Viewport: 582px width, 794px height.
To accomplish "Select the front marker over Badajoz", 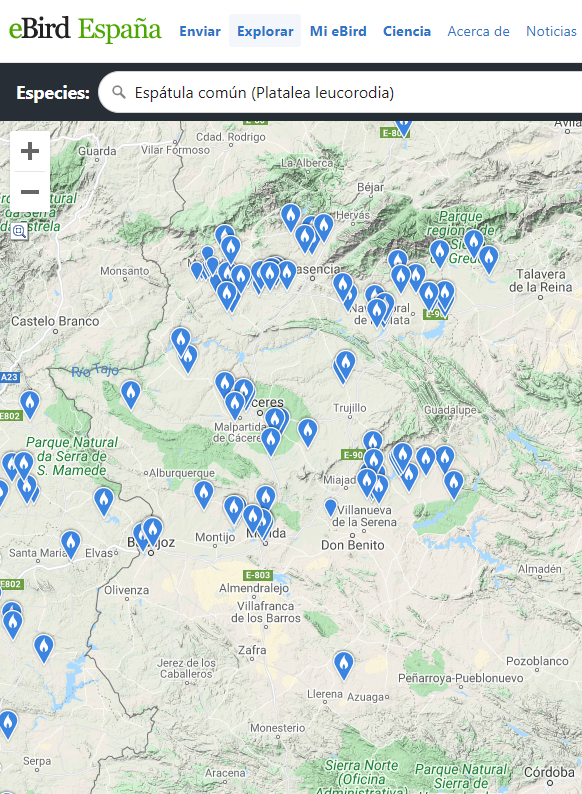I will (152, 530).
